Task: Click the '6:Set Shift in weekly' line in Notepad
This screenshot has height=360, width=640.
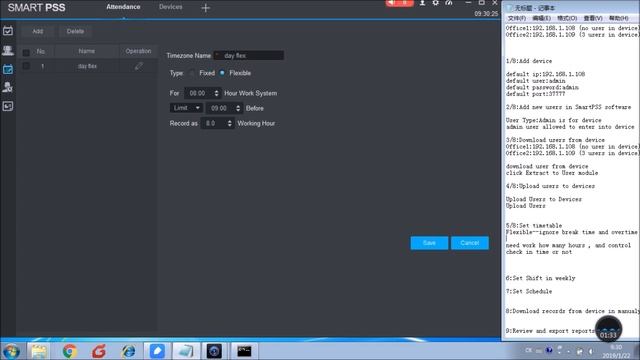Action: click(x=540, y=278)
